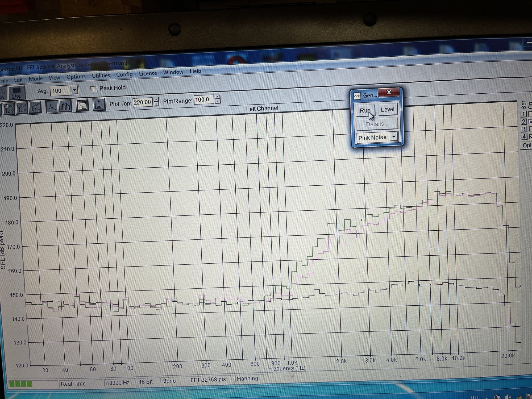Click the vertical autoscale icon
Image resolution: width=532 pixels, height=399 pixels.
tap(99, 105)
